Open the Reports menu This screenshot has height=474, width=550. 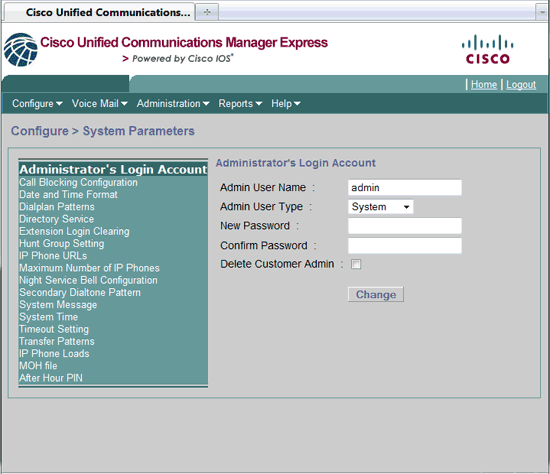[x=240, y=104]
